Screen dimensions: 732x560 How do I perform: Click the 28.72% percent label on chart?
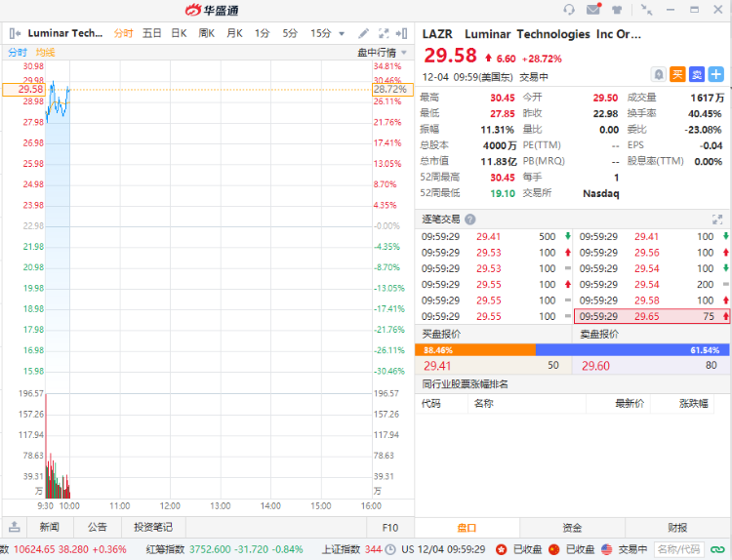pos(392,89)
